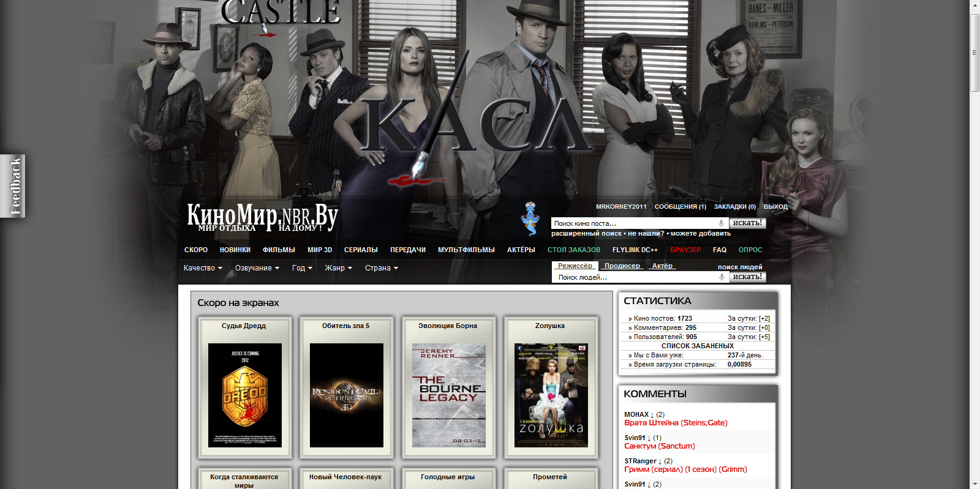
Task: Click the можете добавить link
Action: tap(701, 233)
